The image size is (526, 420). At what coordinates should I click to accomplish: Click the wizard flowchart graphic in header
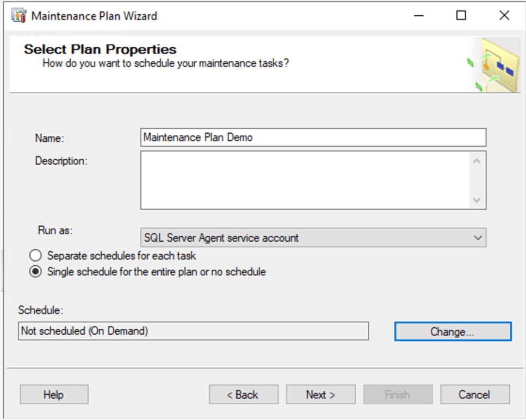[494, 66]
